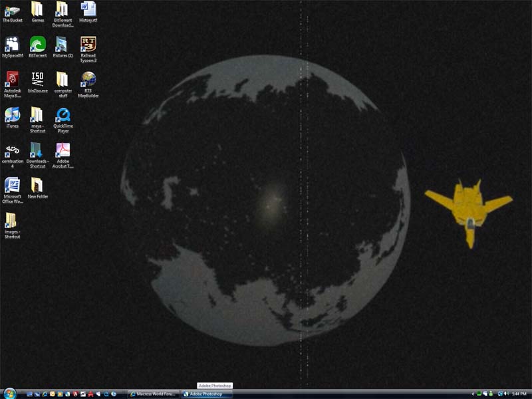Switch to Adobe Photoshop taskbar button
Viewport: 532px width, 399px height.
207,394
